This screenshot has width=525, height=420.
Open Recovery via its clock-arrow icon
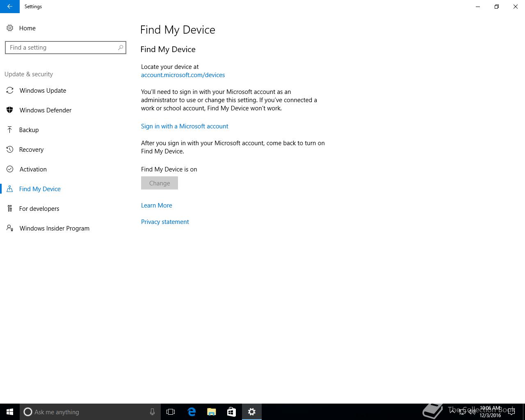[10, 150]
